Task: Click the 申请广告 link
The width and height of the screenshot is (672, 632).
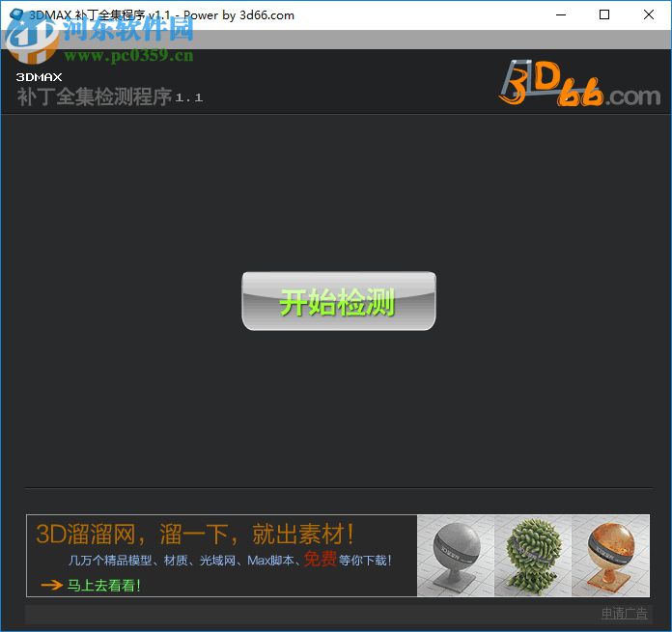Action: pyautogui.click(x=624, y=613)
